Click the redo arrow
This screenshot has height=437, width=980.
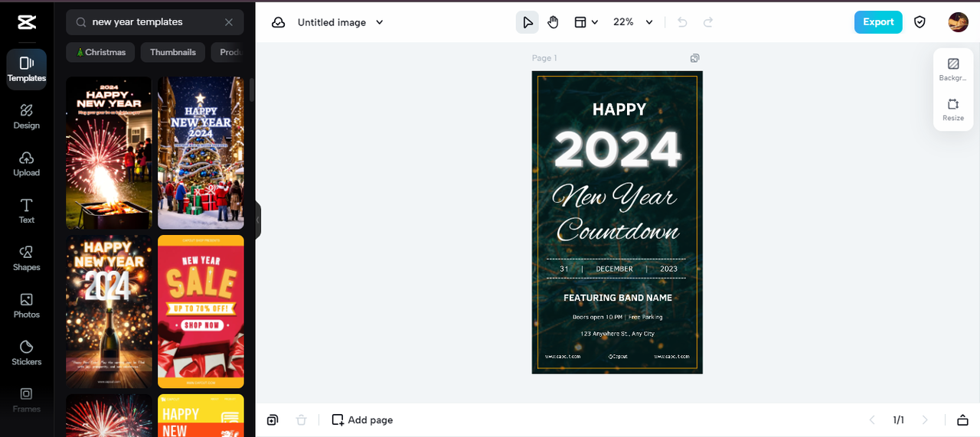pos(708,22)
